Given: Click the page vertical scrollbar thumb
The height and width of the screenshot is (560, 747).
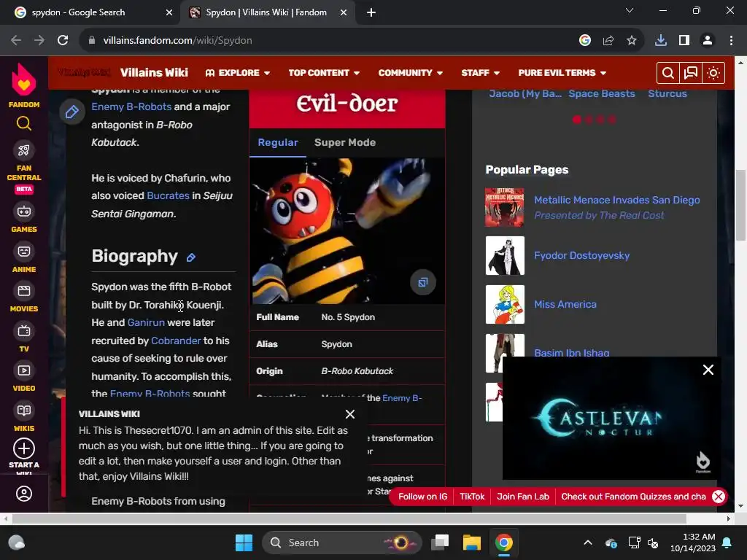Looking at the screenshot, I should pyautogui.click(x=741, y=205).
